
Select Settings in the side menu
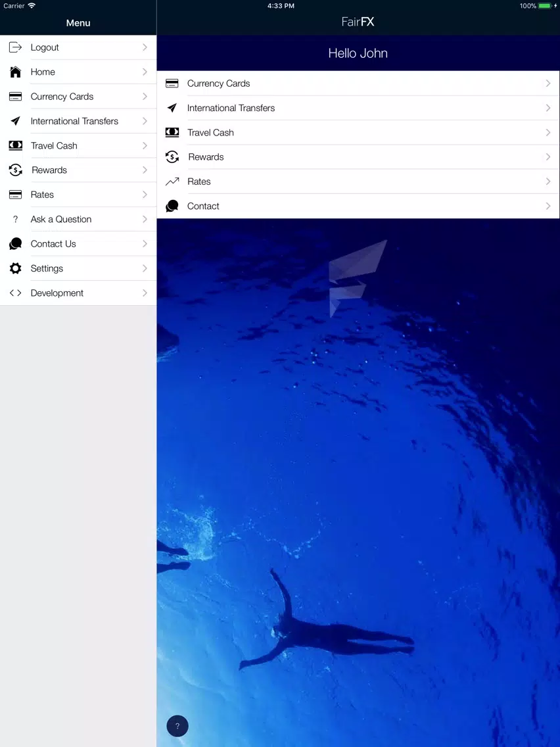click(x=78, y=268)
